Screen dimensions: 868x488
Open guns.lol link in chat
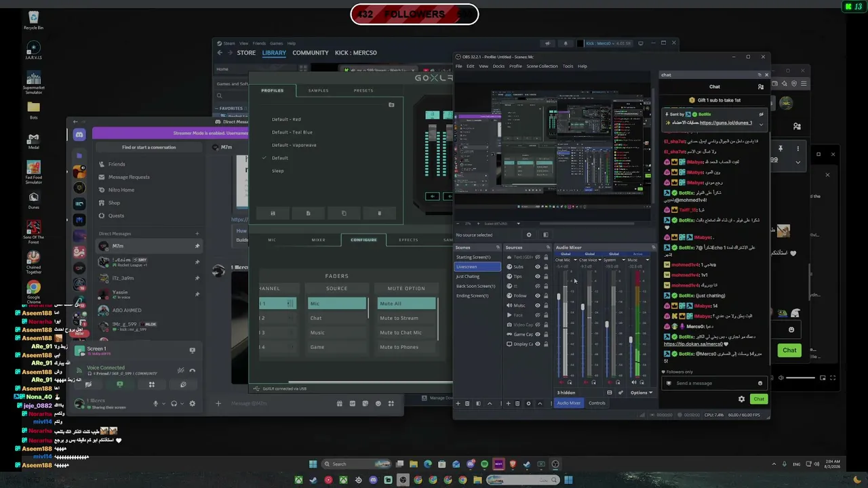726,123
